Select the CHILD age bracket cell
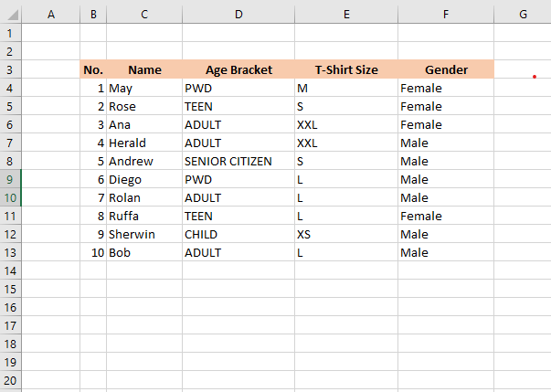This screenshot has width=551, height=392. point(238,234)
